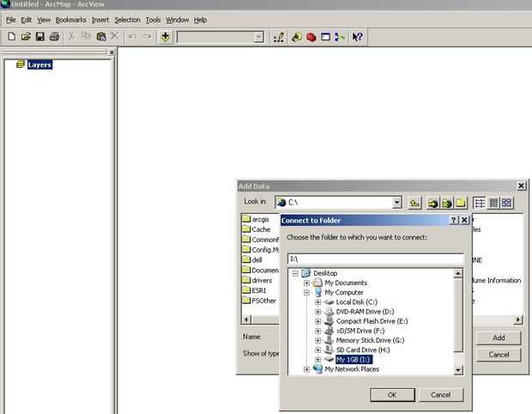Expand the My Documents node

pyautogui.click(x=306, y=283)
